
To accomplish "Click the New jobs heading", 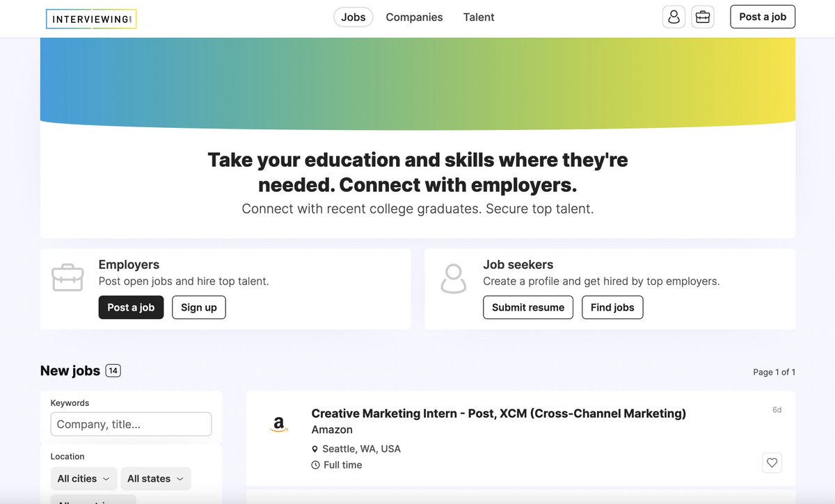I will pyautogui.click(x=70, y=371).
